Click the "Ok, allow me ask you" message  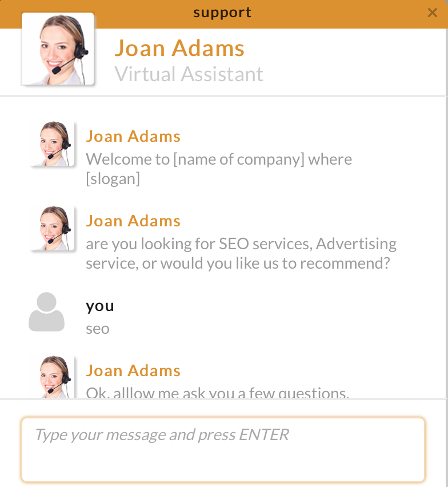[x=217, y=393]
